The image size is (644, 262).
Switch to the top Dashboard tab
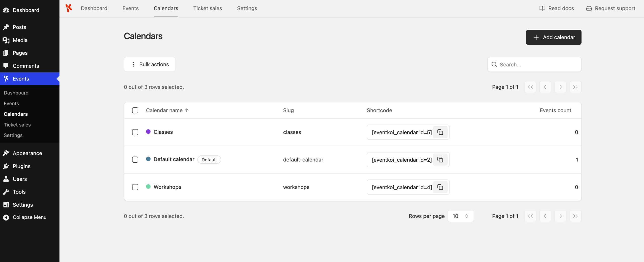[x=94, y=8]
